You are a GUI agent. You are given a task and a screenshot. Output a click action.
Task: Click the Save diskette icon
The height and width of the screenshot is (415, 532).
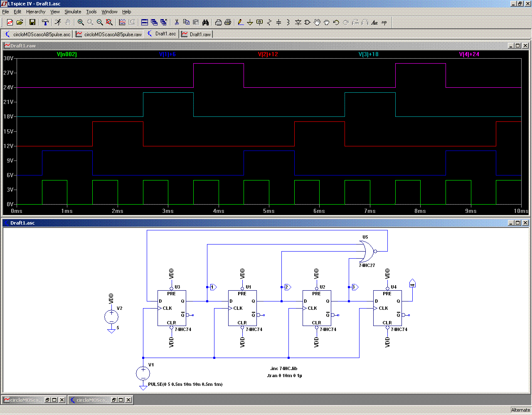click(x=32, y=22)
